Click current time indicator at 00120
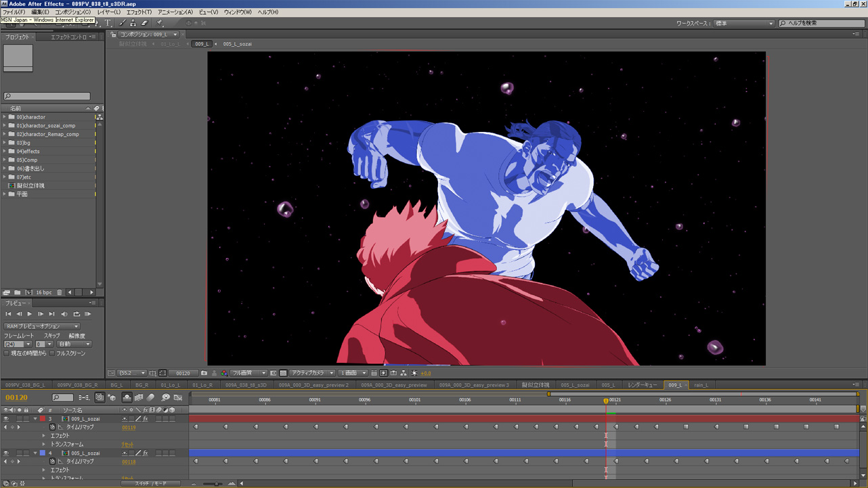The image size is (868, 488). (x=606, y=401)
